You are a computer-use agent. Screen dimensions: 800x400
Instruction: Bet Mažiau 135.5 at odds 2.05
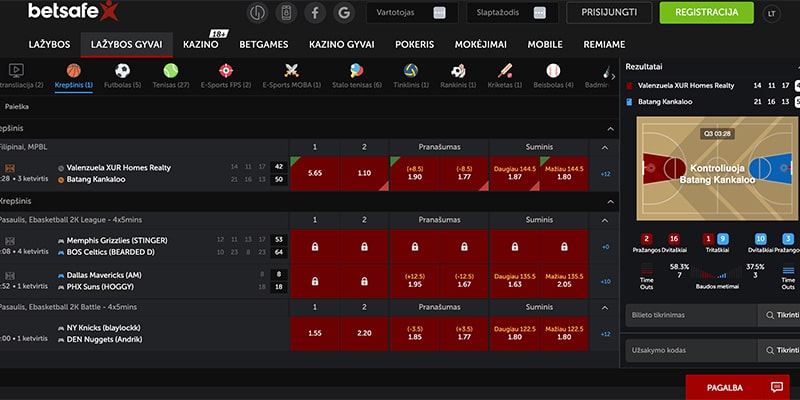(564, 281)
